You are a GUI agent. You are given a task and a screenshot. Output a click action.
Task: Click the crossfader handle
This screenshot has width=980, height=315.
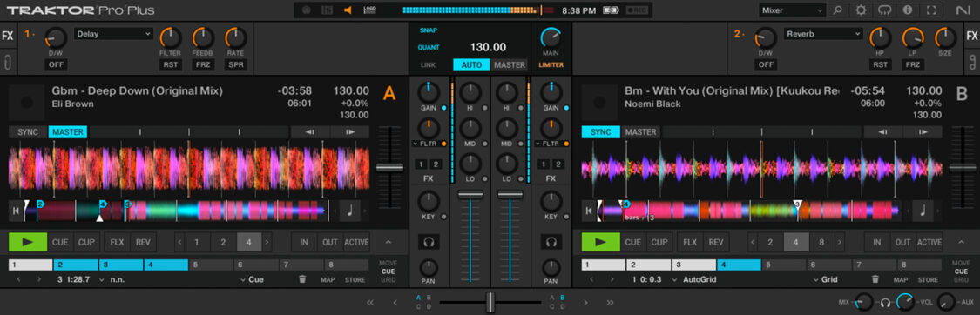point(490,303)
